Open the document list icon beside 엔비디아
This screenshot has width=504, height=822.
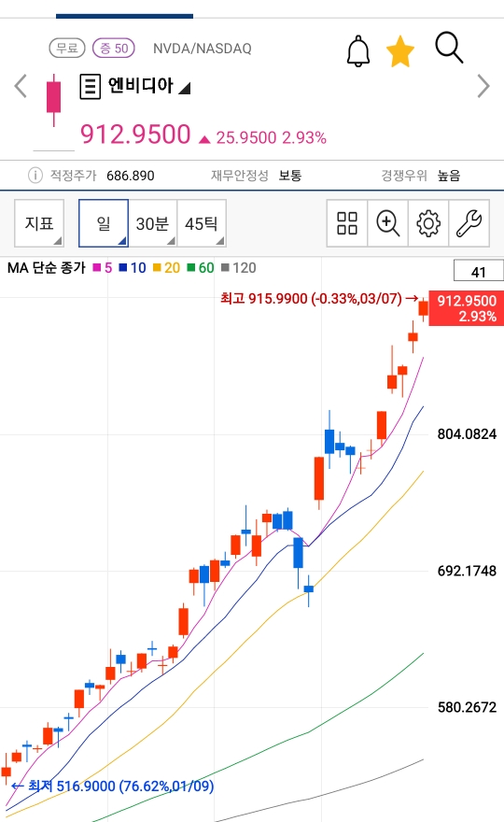pos(91,87)
